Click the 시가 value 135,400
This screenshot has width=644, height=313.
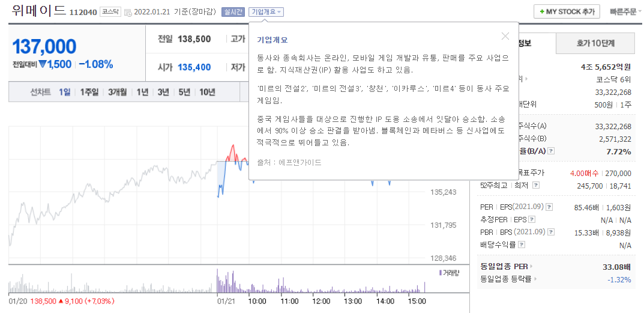coord(194,67)
